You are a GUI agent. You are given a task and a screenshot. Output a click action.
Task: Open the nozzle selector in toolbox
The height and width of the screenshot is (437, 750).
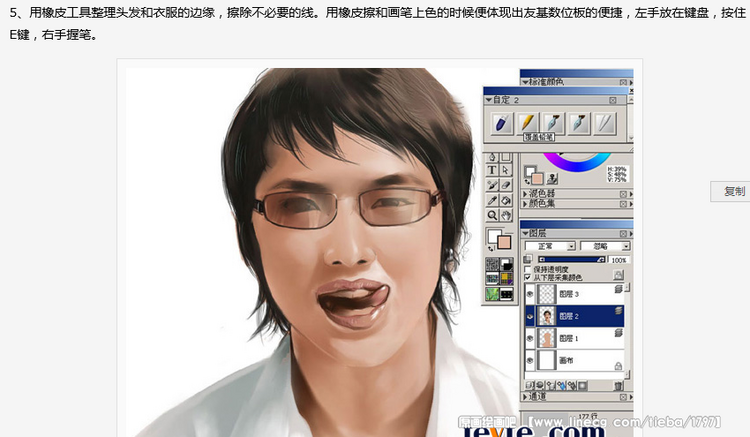pos(506,294)
